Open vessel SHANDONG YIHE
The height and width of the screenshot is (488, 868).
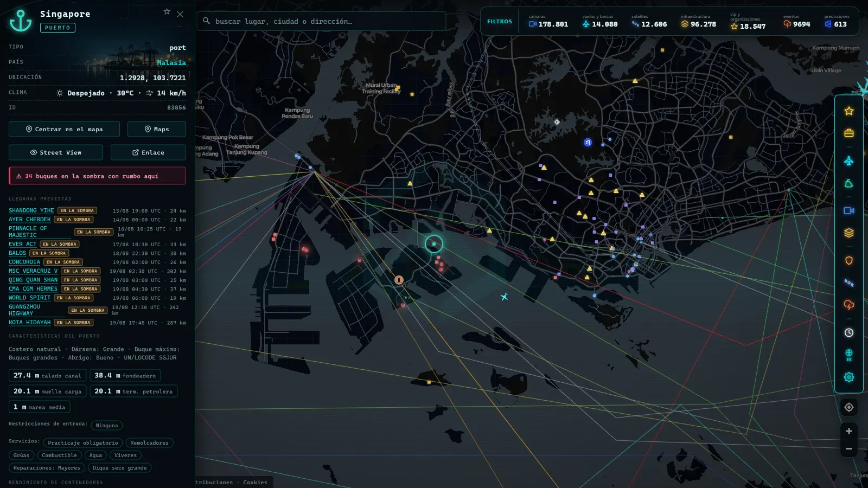pos(31,210)
